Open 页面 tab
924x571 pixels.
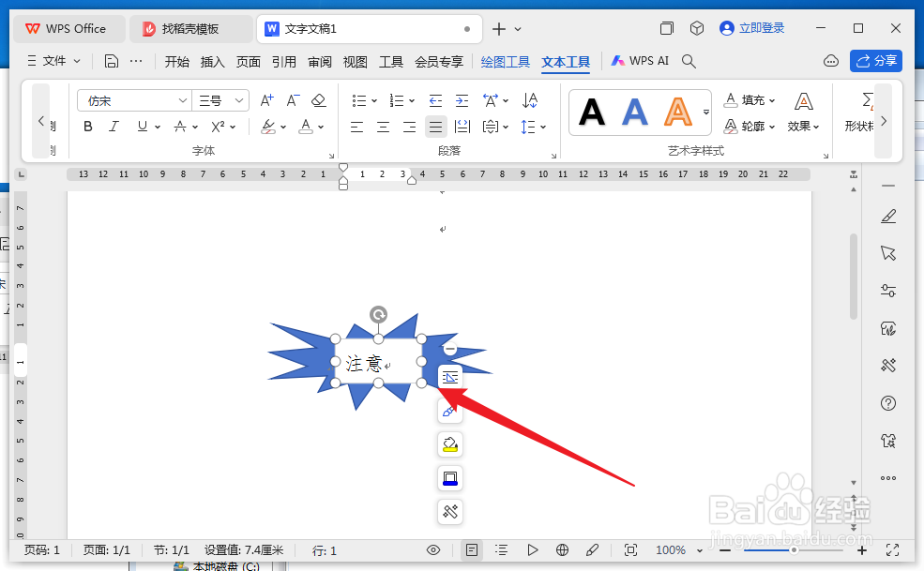pyautogui.click(x=248, y=61)
